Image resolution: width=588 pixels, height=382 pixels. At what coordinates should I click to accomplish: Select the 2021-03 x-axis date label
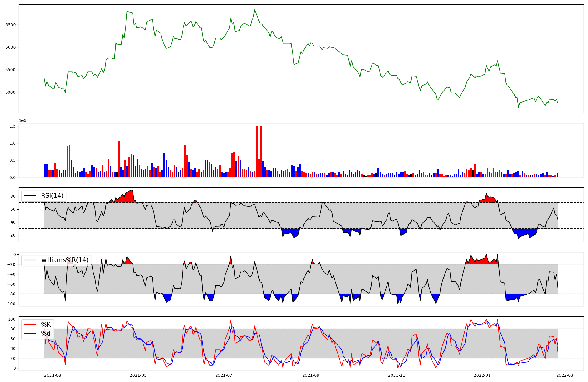coord(53,375)
